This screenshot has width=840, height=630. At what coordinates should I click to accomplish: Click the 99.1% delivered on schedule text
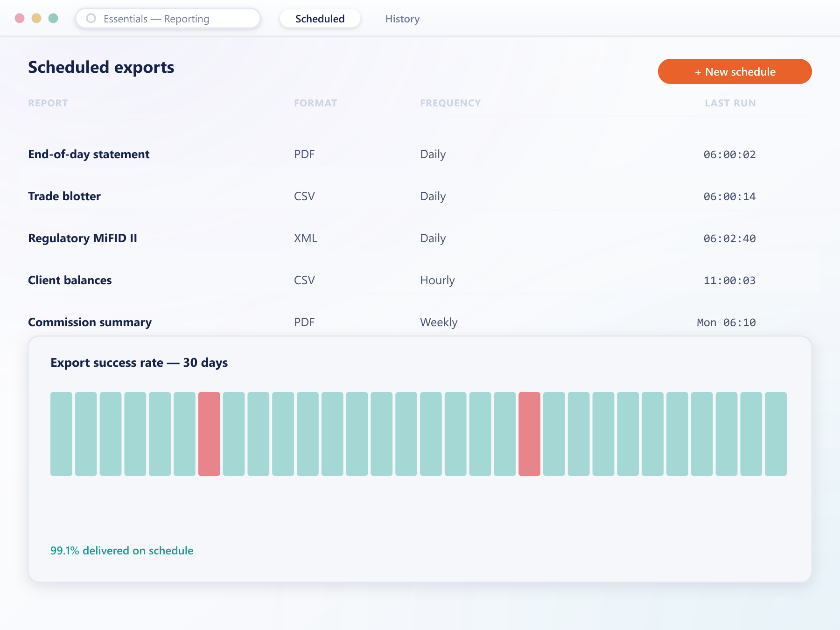tap(122, 551)
